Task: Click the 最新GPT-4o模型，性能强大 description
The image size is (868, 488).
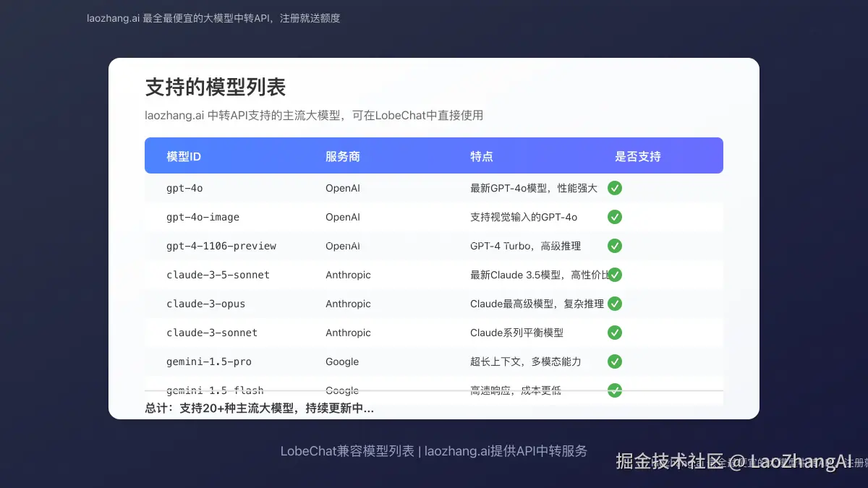Action: (534, 188)
